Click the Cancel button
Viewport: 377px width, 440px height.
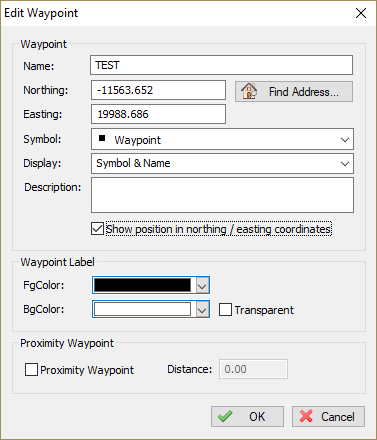[x=328, y=416]
